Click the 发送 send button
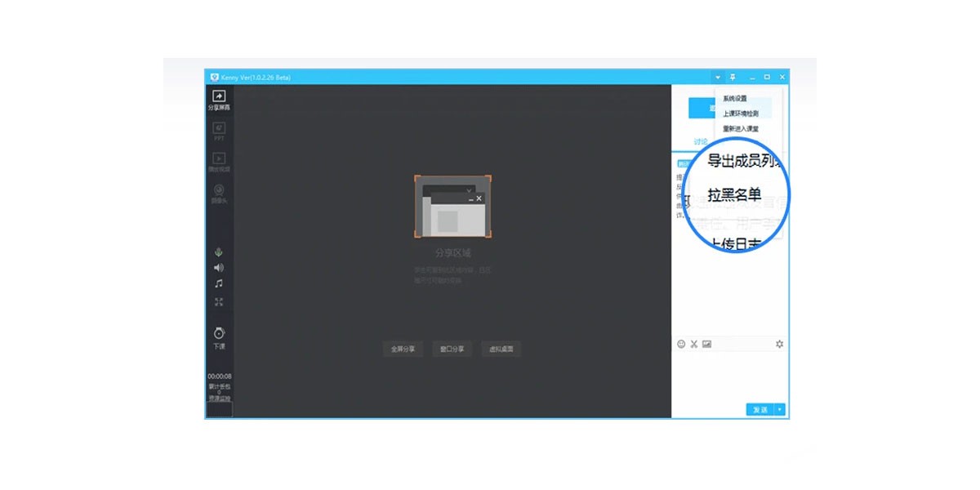This screenshot has height=490, width=980. tap(760, 409)
